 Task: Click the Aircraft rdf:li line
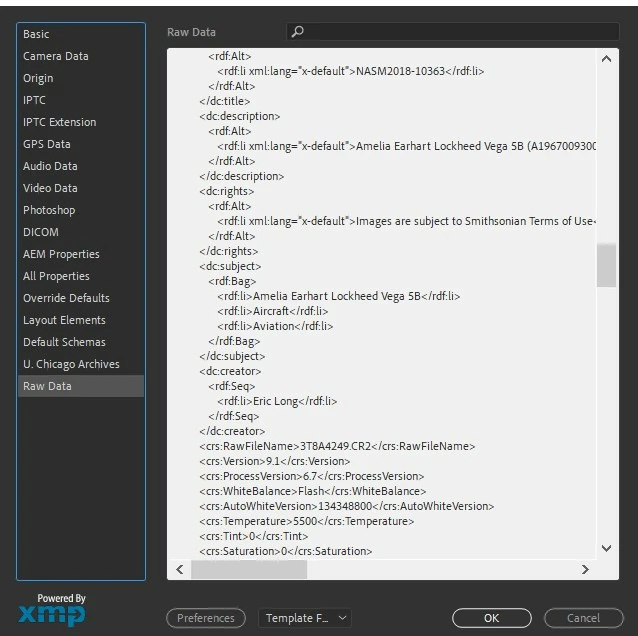273,311
